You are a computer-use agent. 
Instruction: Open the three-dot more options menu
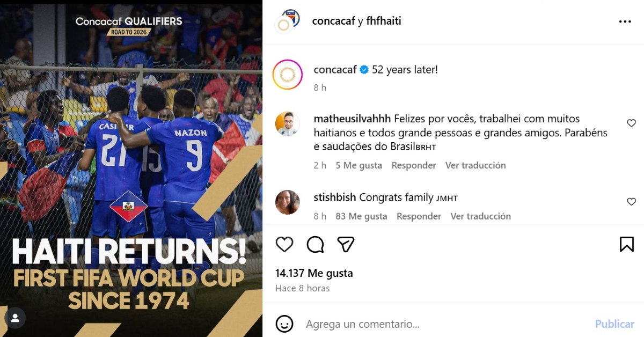625,21
